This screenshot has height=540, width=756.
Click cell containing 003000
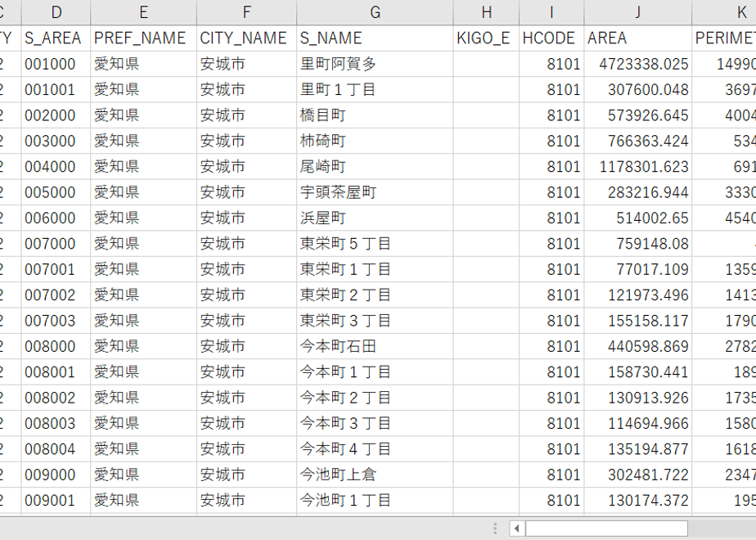(56, 141)
